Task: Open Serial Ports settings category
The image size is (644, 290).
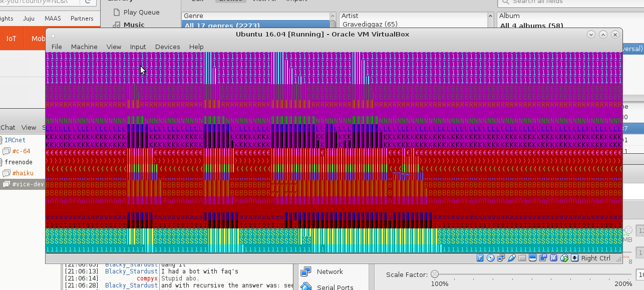Action: [335, 287]
